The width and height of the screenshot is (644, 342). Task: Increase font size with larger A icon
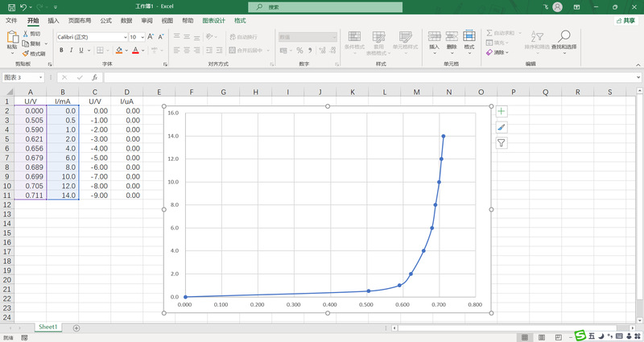[x=151, y=37]
